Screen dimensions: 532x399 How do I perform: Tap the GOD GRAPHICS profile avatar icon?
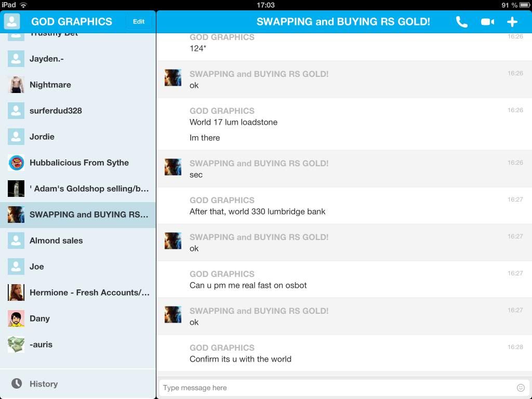point(12,21)
